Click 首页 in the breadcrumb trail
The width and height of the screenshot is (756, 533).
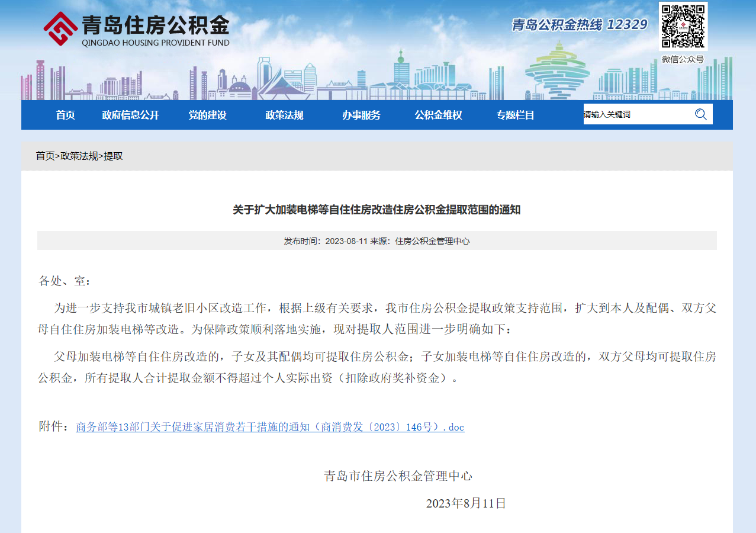(45, 156)
